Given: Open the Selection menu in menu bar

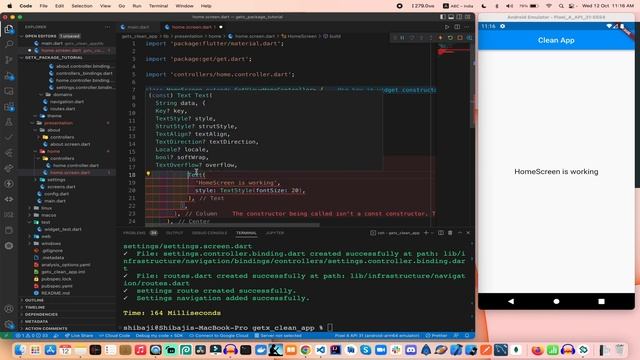Looking at the screenshot, I should 82,6.
